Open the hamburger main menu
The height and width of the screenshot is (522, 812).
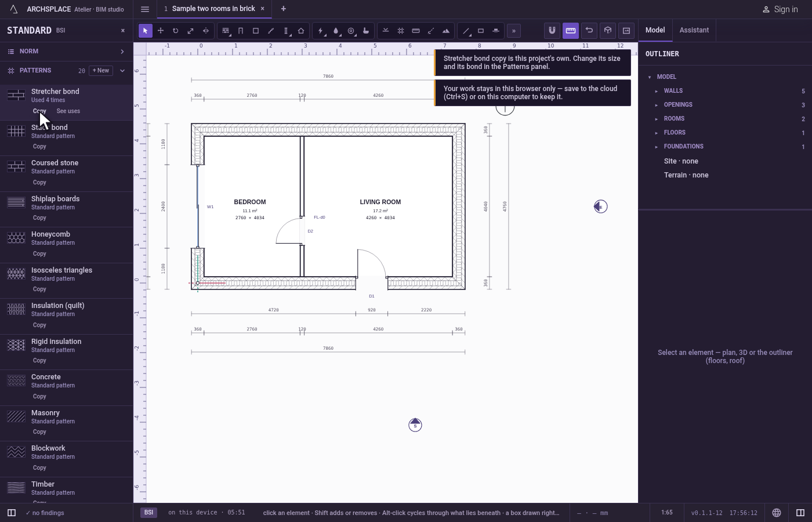(145, 9)
